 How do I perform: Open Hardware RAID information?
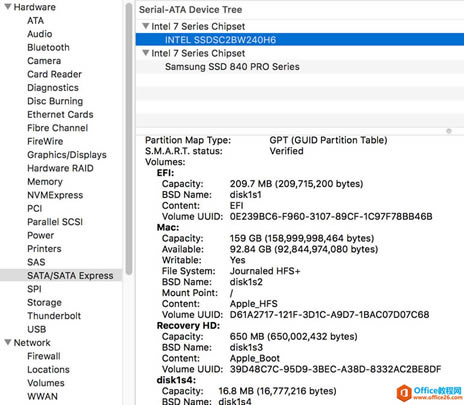pyautogui.click(x=60, y=168)
